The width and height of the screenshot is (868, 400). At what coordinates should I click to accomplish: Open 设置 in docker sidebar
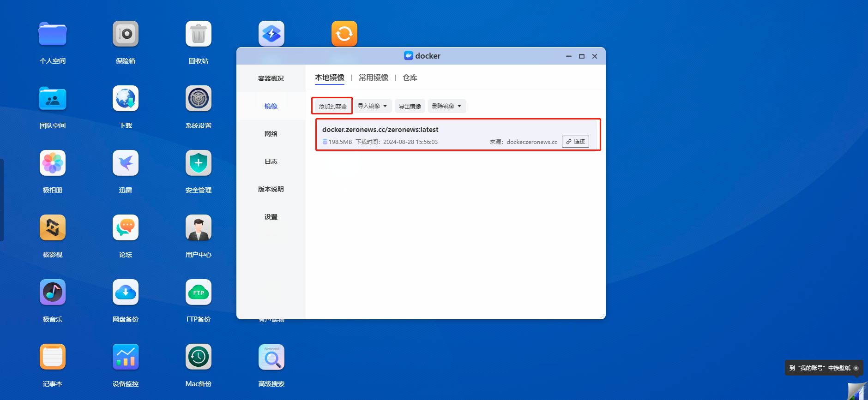click(x=271, y=217)
